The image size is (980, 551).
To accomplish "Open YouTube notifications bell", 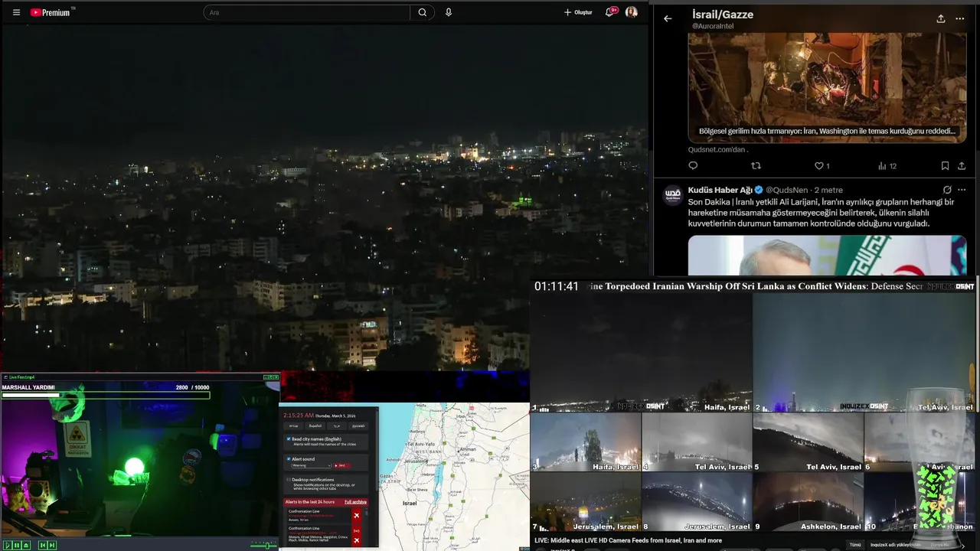I will 610,12.
